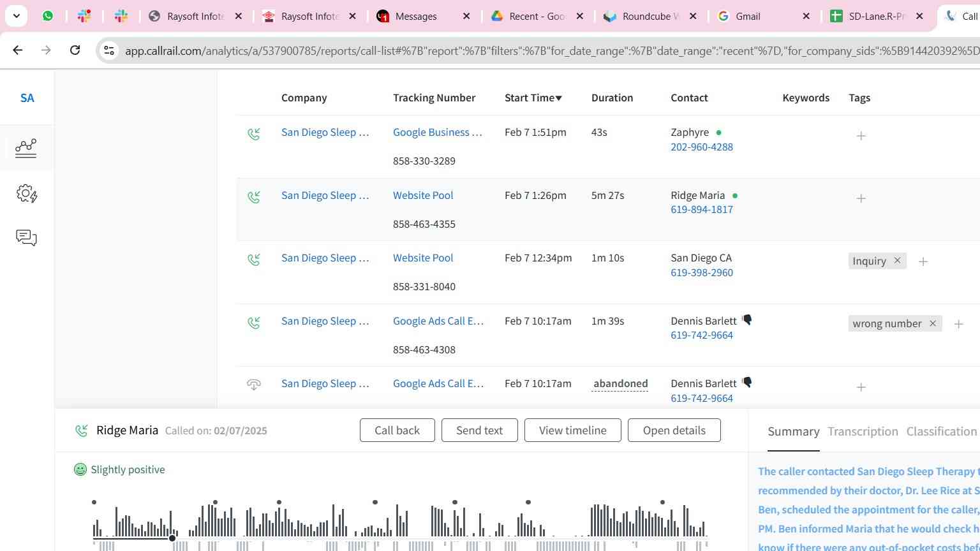Reload the page with browser refresh button

click(75, 50)
